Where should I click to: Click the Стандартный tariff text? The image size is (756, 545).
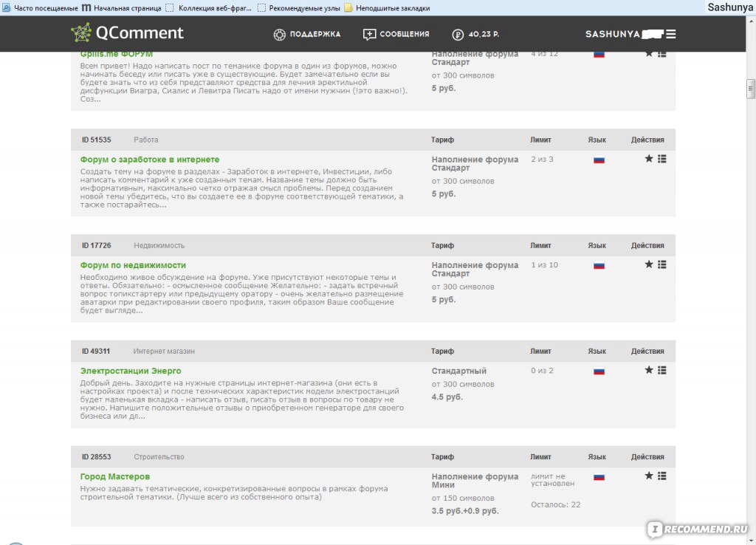coord(459,371)
